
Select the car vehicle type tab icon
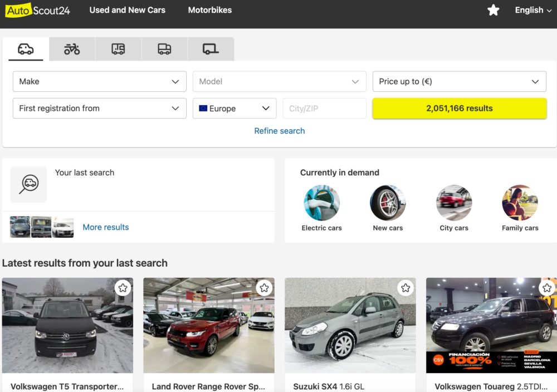pyautogui.click(x=26, y=49)
